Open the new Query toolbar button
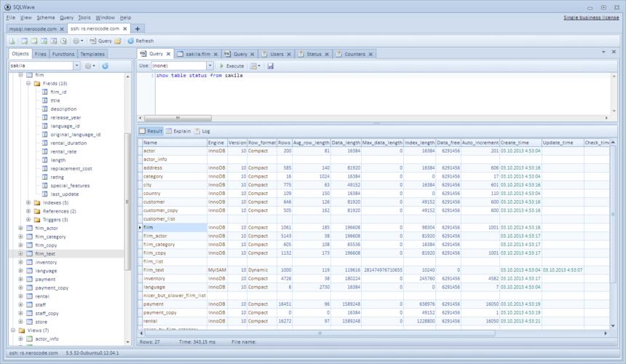The image size is (626, 364). (100, 41)
